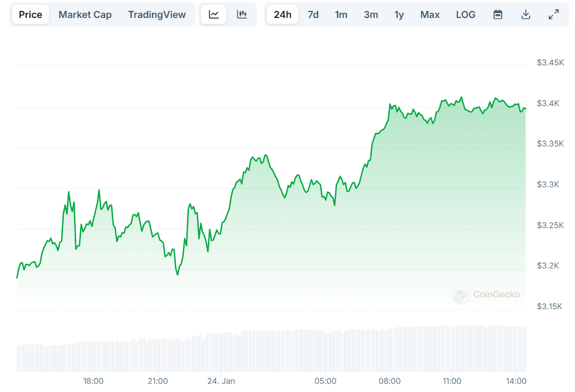The image size is (575, 392).
Task: Toggle the LOG scale option
Action: (466, 15)
